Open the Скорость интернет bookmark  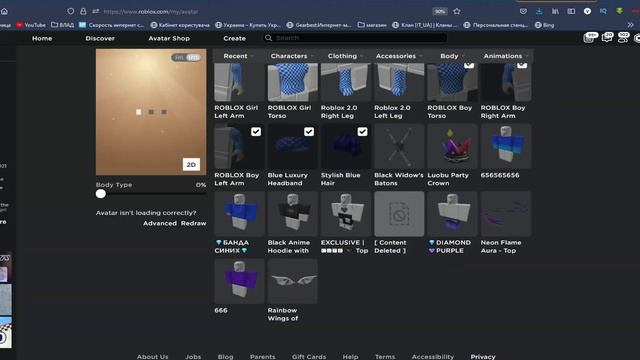(x=111, y=25)
